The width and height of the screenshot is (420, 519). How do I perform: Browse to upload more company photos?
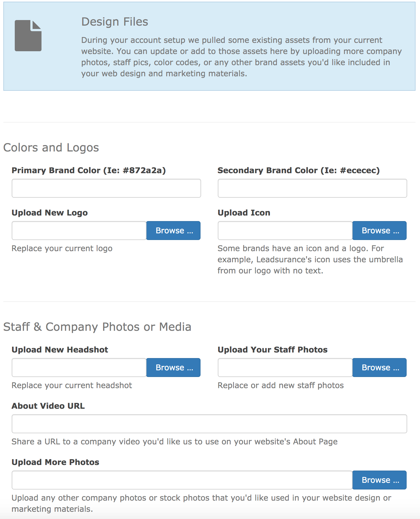pyautogui.click(x=379, y=480)
